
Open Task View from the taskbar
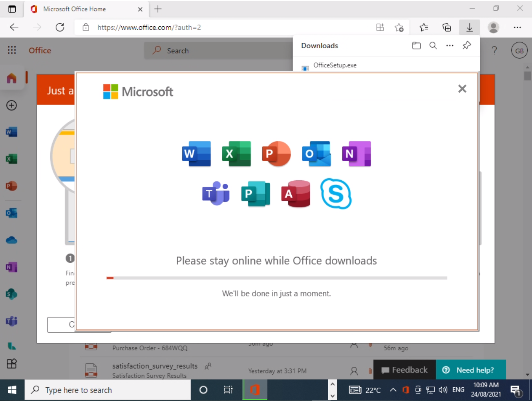228,390
